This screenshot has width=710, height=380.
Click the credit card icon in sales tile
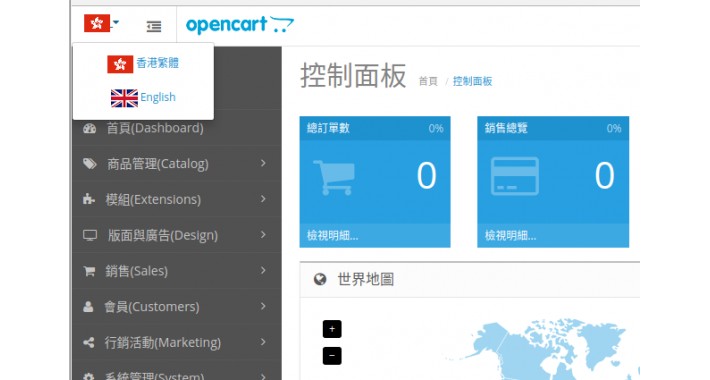pyautogui.click(x=515, y=176)
